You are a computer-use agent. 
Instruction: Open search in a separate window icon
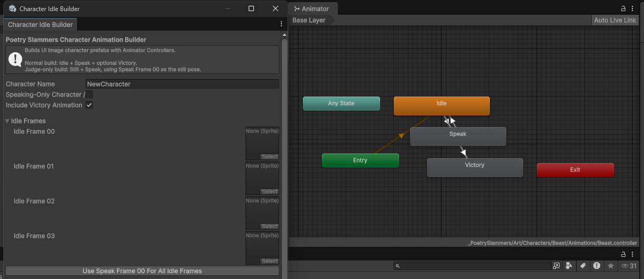pos(556,266)
